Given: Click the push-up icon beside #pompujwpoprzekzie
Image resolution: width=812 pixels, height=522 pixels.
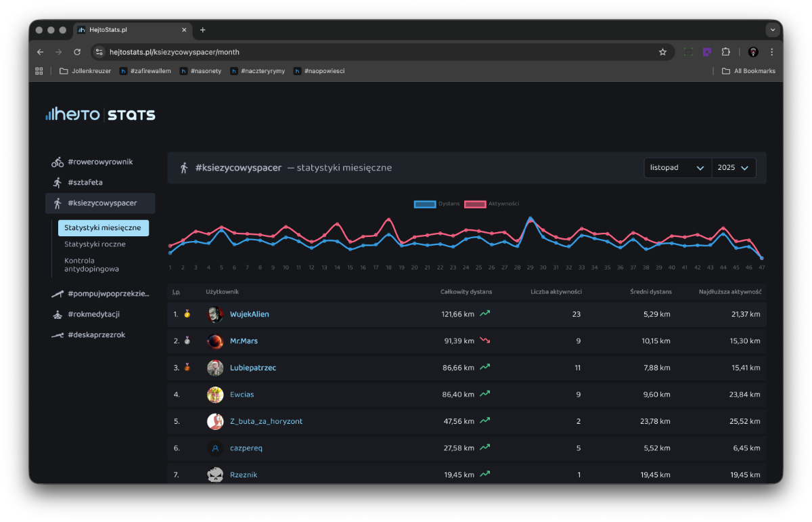Looking at the screenshot, I should click(x=58, y=294).
